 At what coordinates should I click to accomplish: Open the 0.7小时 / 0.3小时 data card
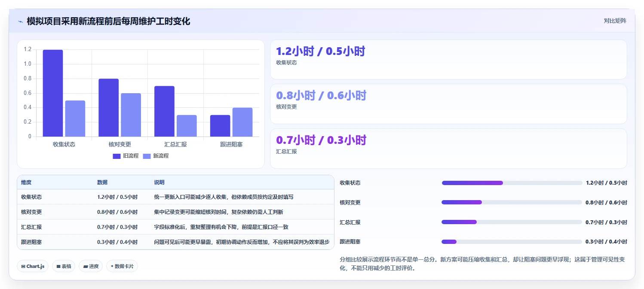coord(448,149)
